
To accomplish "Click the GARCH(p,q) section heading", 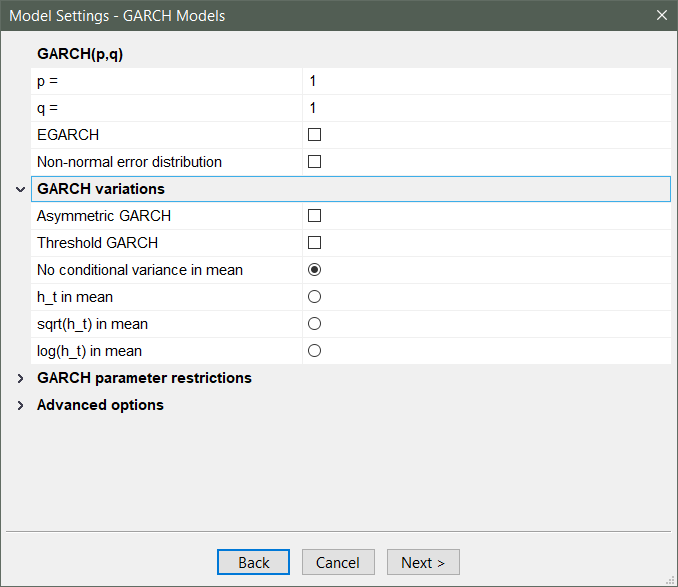I will pyautogui.click(x=79, y=54).
